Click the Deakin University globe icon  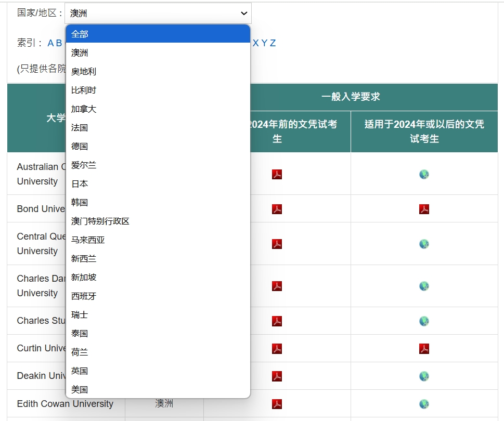(423, 376)
